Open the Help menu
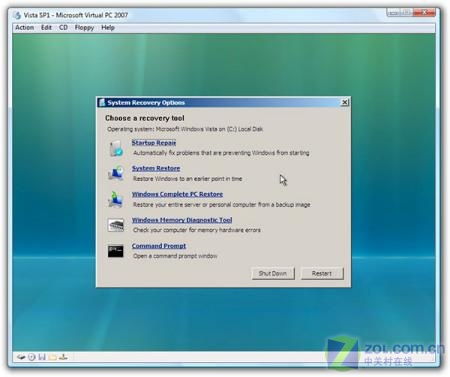 click(x=108, y=28)
